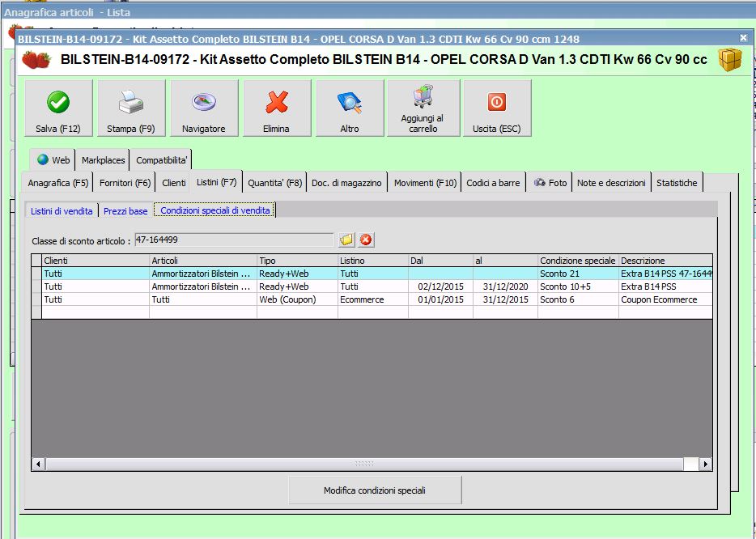756x539 pixels.
Task: Click the Listino column header
Action: point(373,261)
